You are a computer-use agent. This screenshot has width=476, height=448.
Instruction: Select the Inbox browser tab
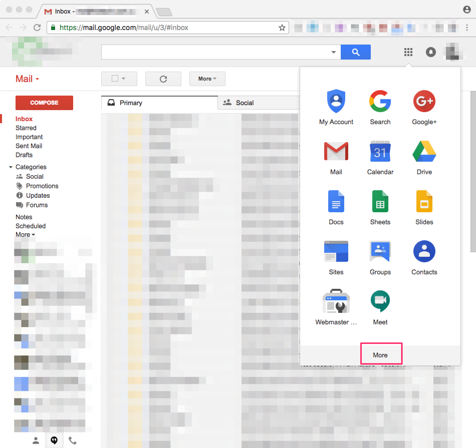pyautogui.click(x=96, y=12)
